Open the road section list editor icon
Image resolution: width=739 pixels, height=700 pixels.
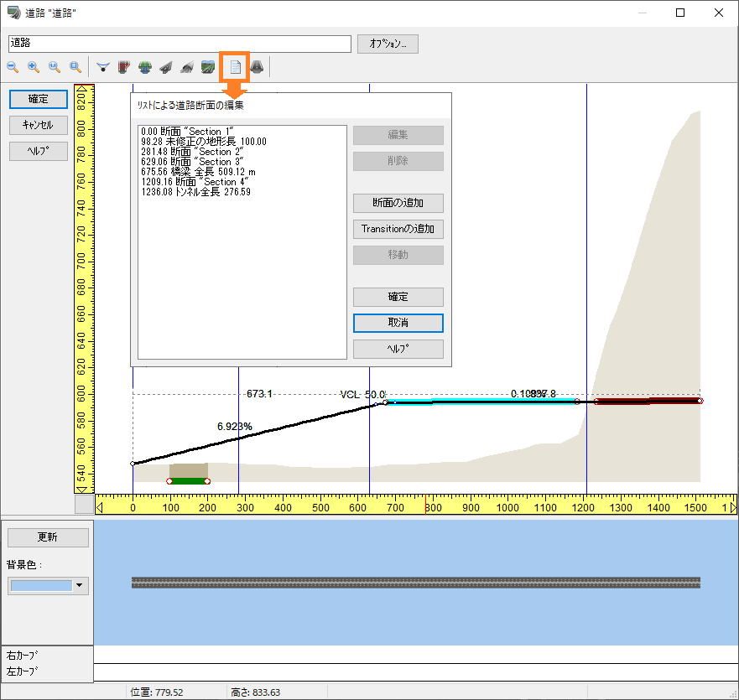(x=236, y=67)
